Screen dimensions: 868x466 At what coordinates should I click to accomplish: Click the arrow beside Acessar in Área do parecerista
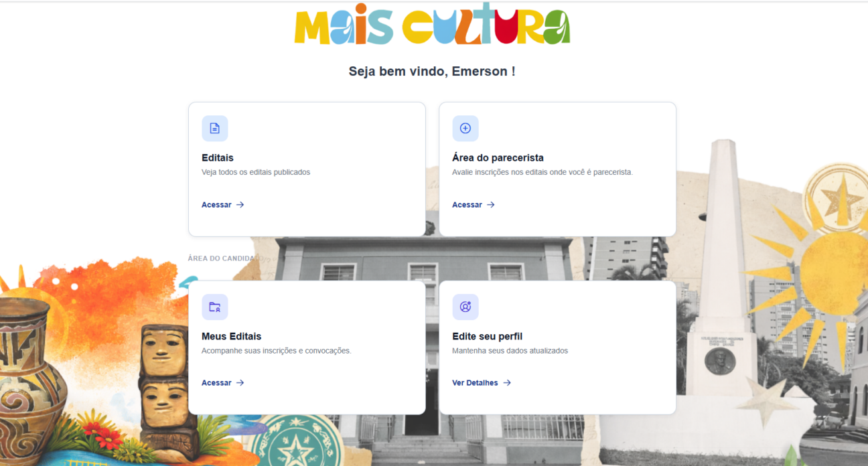coord(491,205)
